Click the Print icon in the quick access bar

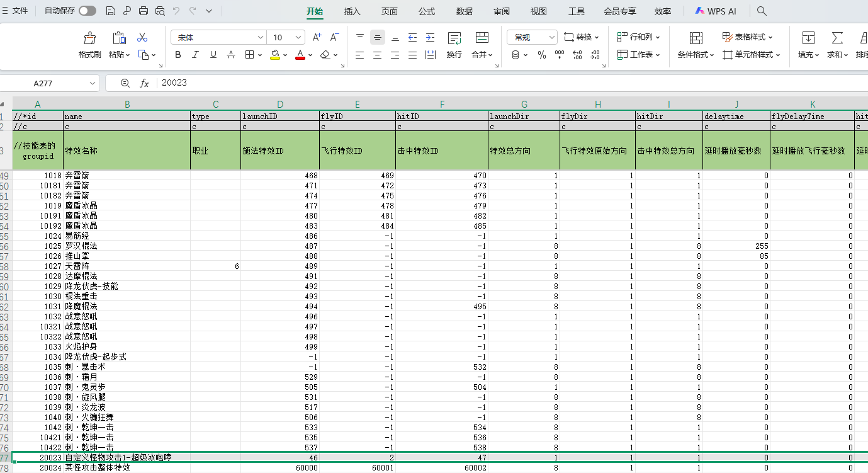tap(144, 11)
